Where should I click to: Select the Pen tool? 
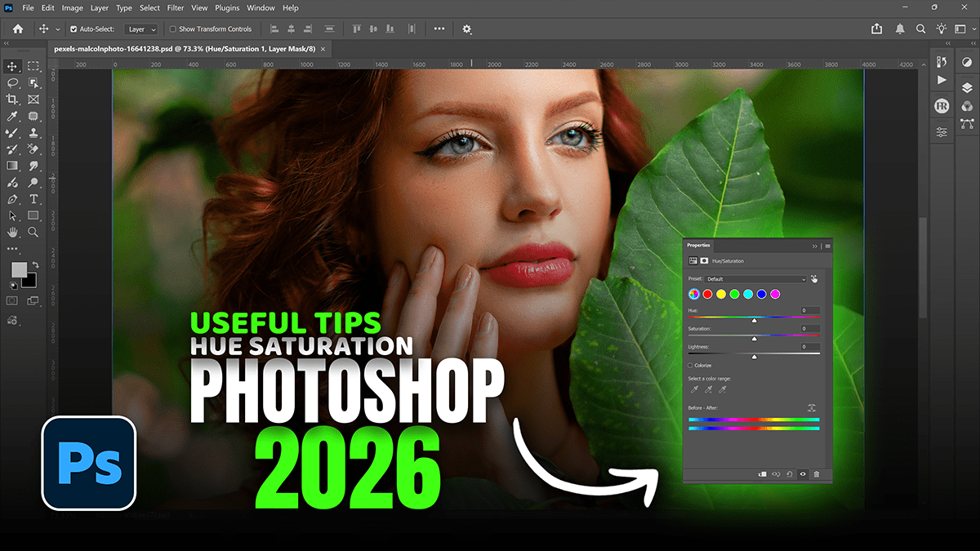(x=12, y=199)
